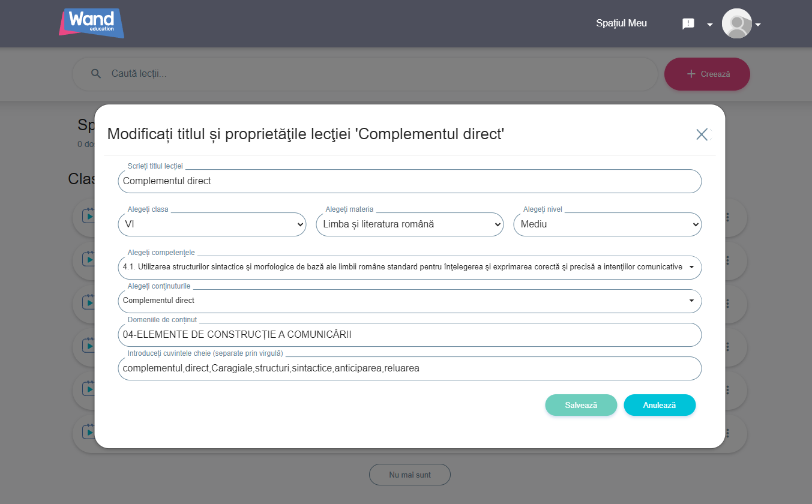Click the Wand education logo
The height and width of the screenshot is (504, 812).
point(91,23)
